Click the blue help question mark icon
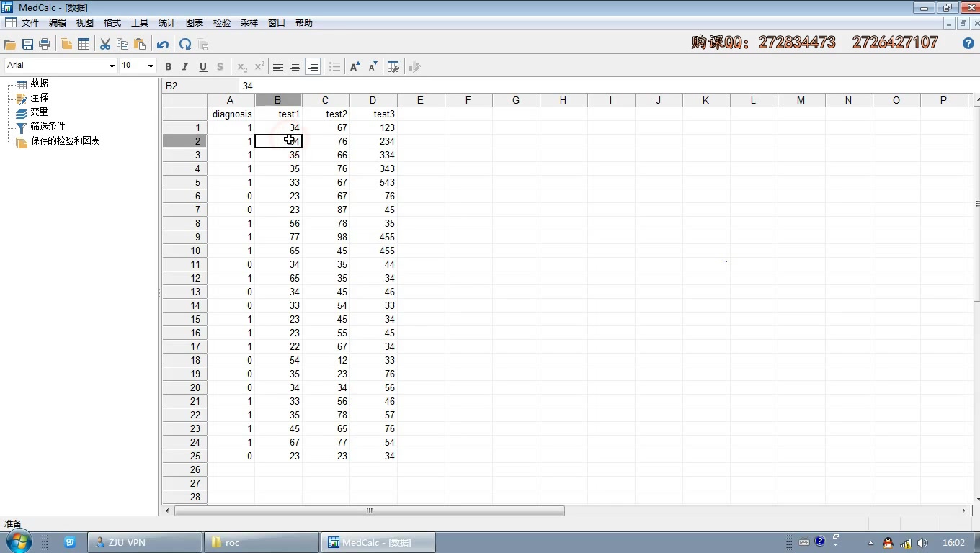The image size is (980, 553). [968, 43]
